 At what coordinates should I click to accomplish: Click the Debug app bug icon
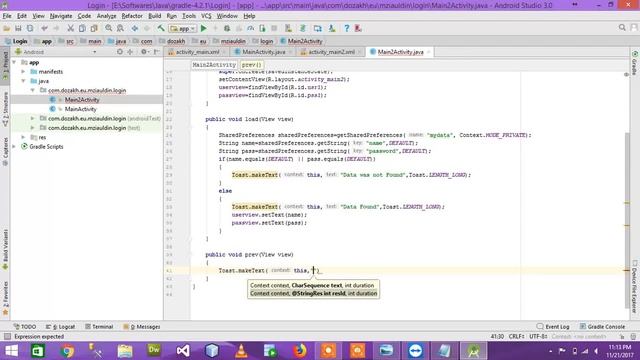[x=227, y=28]
